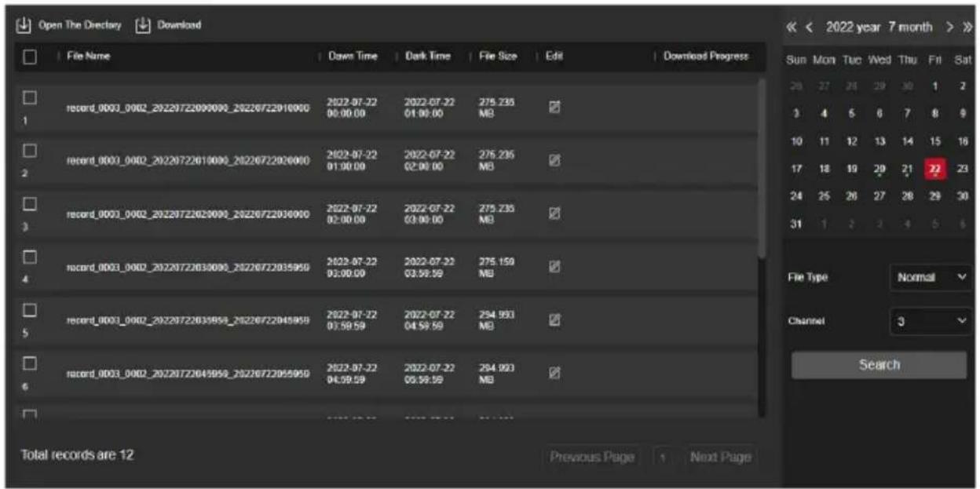
Task: Check the box for record row 5
Action: click(29, 309)
